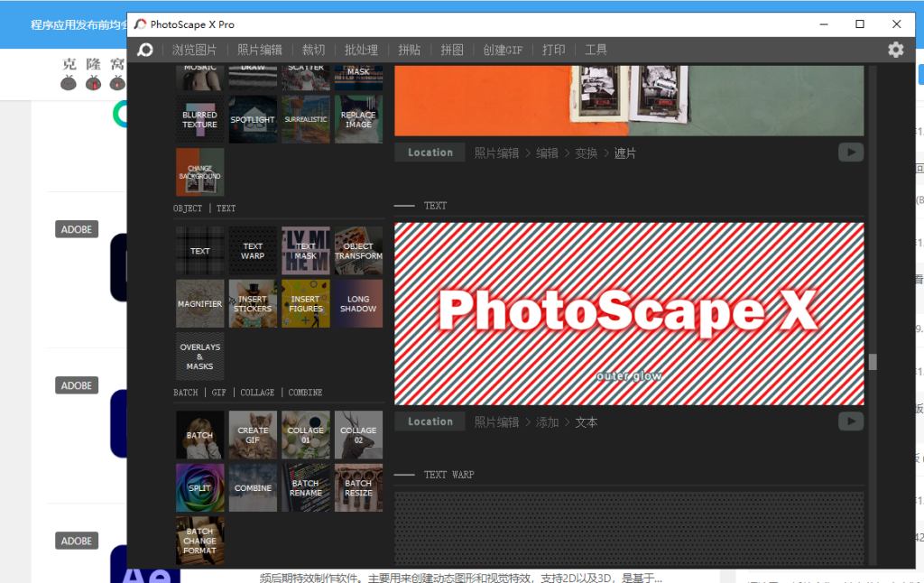924x583 pixels.
Task: Open the Combine tile
Action: tap(253, 488)
